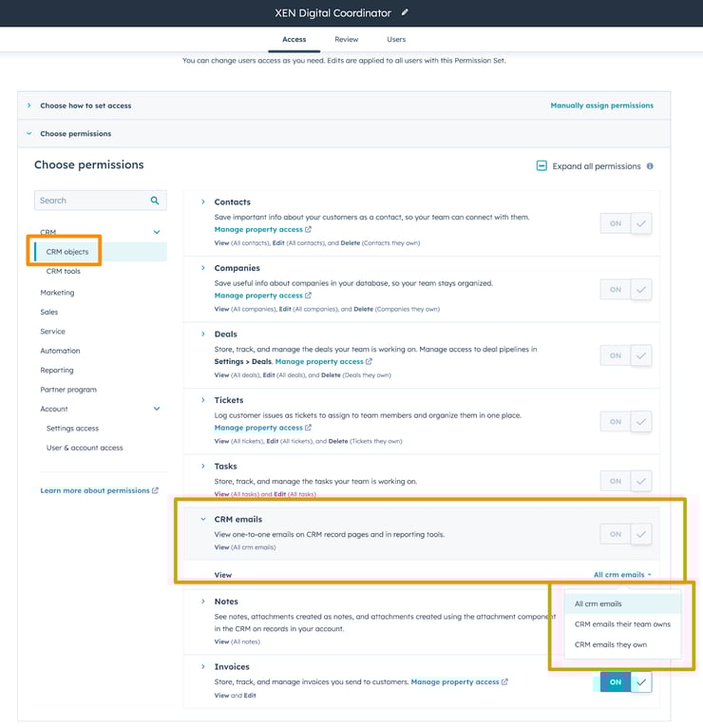Switch to the Access tab
The height and width of the screenshot is (728, 703).
pyautogui.click(x=294, y=40)
